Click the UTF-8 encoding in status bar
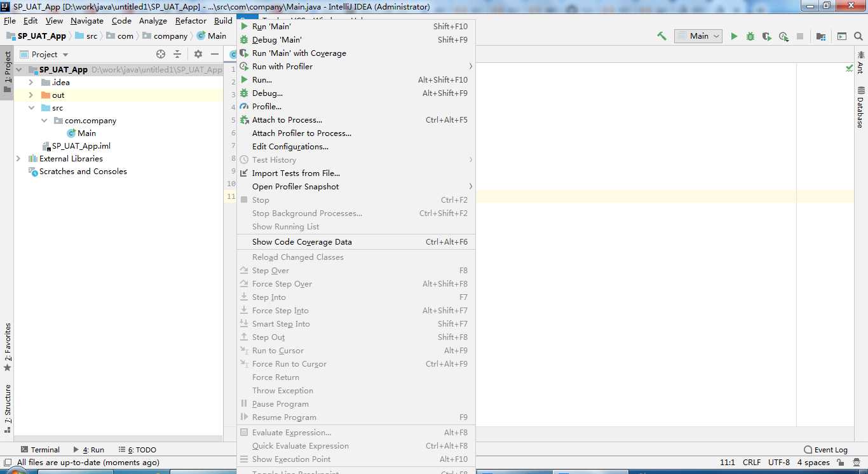The image size is (868, 474). click(x=779, y=463)
